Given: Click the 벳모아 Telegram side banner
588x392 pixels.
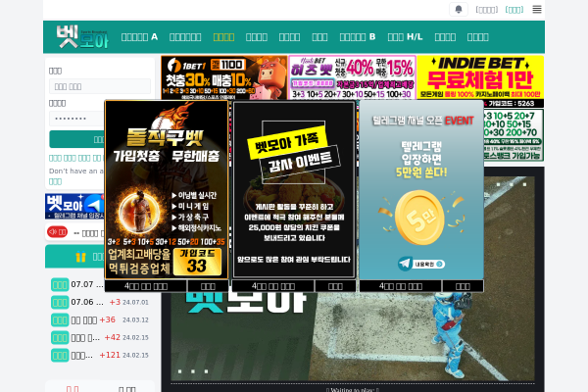Looking at the screenshot, I should point(74,206).
